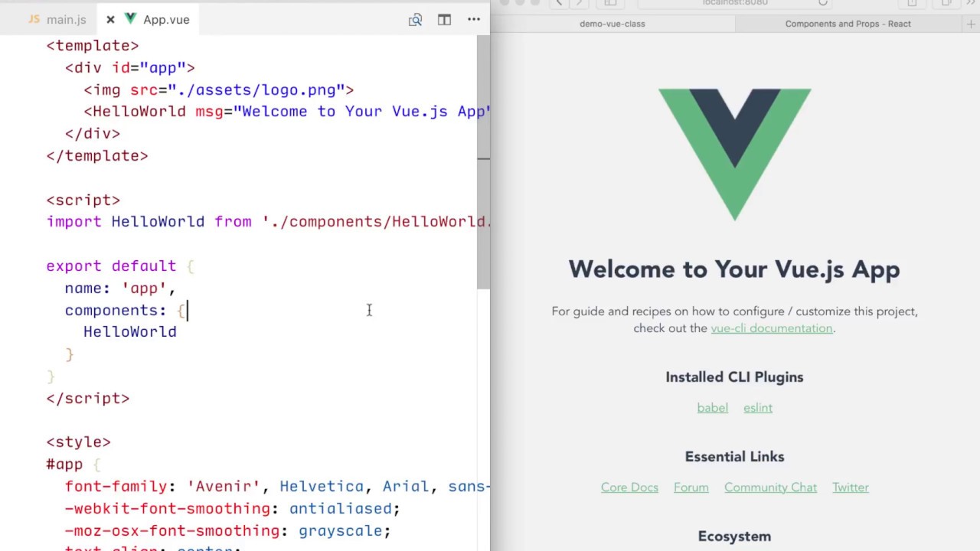Image resolution: width=980 pixels, height=551 pixels.
Task: Click the 'components:' code line
Action: point(126,311)
